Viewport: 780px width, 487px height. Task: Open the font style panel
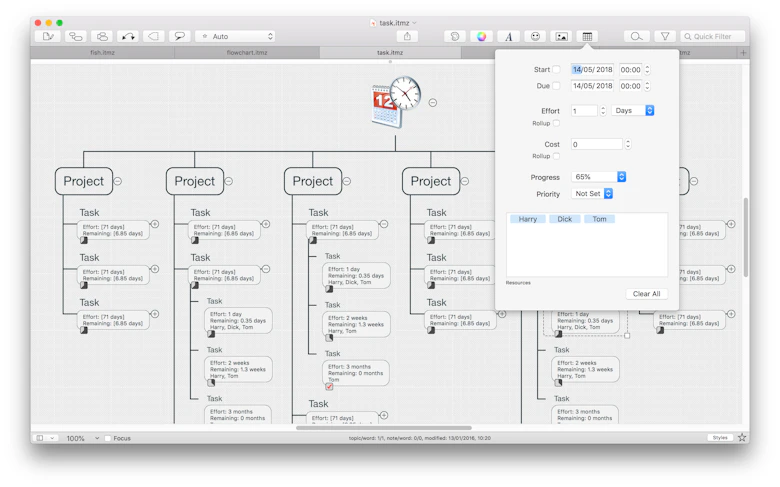[508, 36]
